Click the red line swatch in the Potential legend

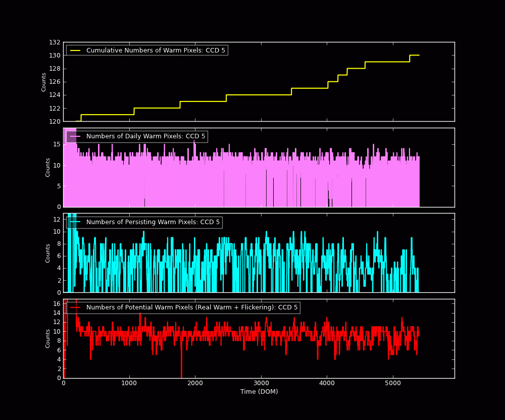75,307
